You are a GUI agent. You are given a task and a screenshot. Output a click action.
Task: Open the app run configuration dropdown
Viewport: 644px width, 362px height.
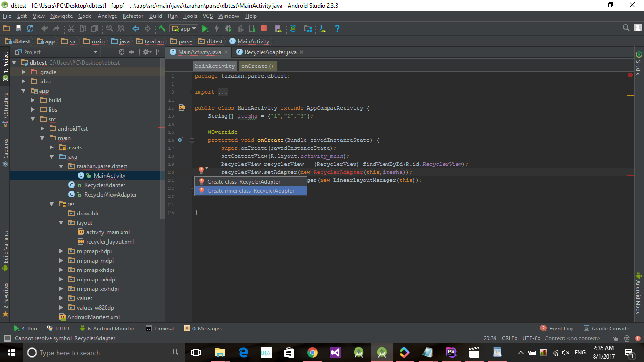[183, 29]
